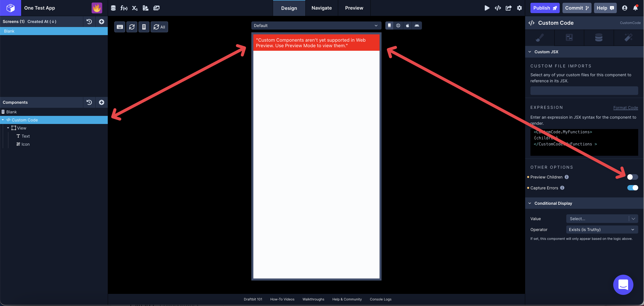
Task: Click the Draftbit cube logo
Action: coord(10,8)
